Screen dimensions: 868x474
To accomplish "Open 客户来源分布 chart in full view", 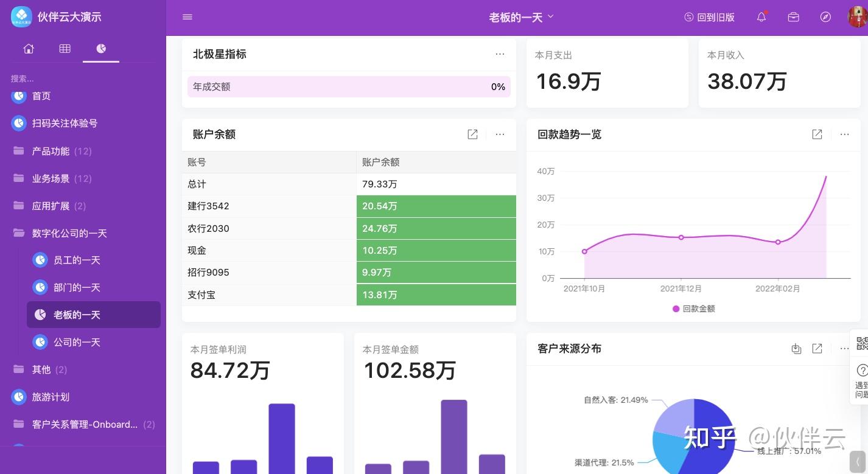I will (817, 349).
